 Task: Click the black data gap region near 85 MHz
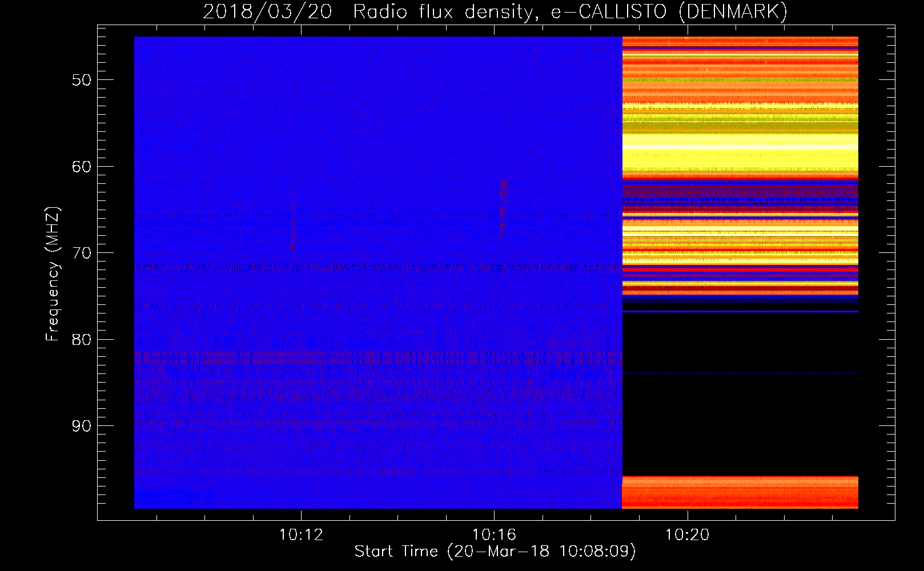pos(740,394)
